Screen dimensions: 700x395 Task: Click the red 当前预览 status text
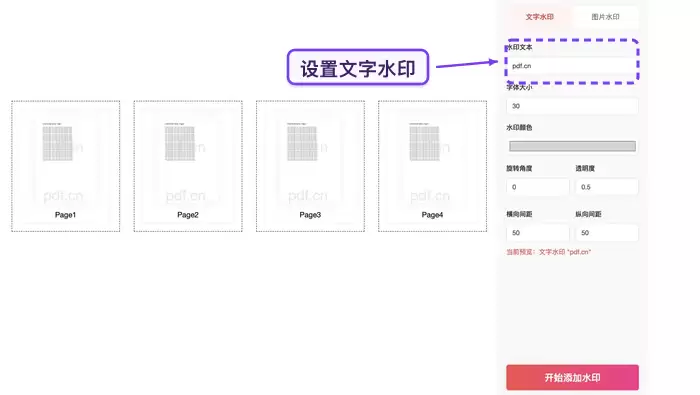coord(549,252)
